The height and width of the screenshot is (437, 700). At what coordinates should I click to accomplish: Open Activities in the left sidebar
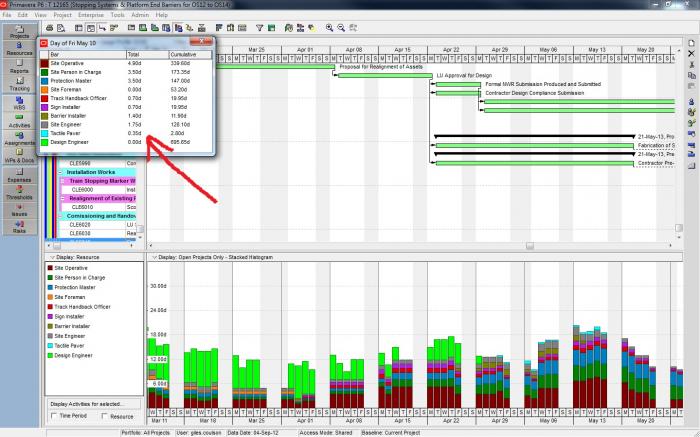pos(19,121)
